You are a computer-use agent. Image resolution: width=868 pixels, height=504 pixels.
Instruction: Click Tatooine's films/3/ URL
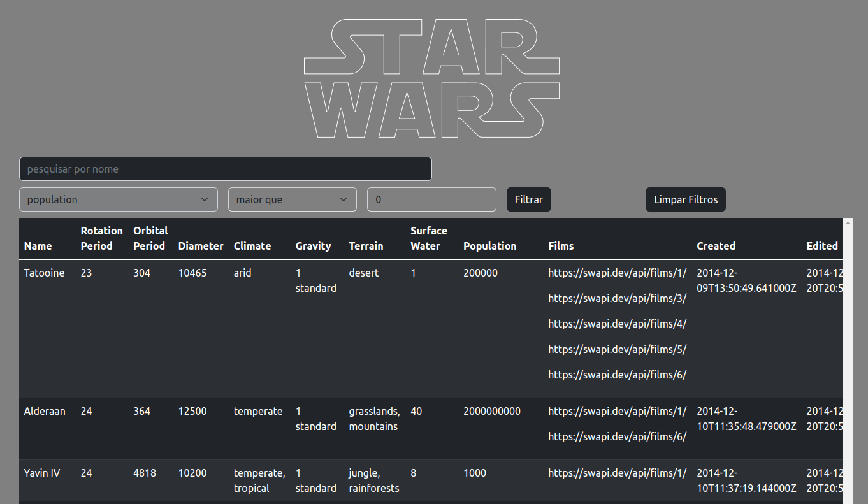(618, 298)
